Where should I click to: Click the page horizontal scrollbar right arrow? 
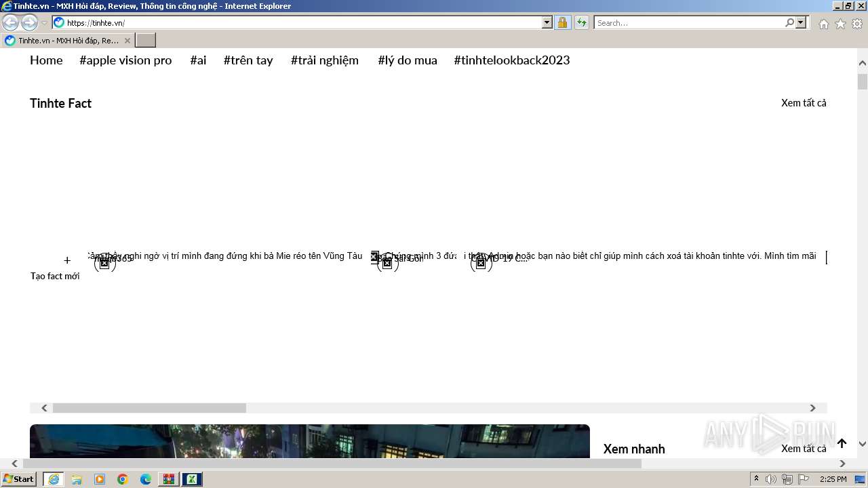click(x=842, y=464)
